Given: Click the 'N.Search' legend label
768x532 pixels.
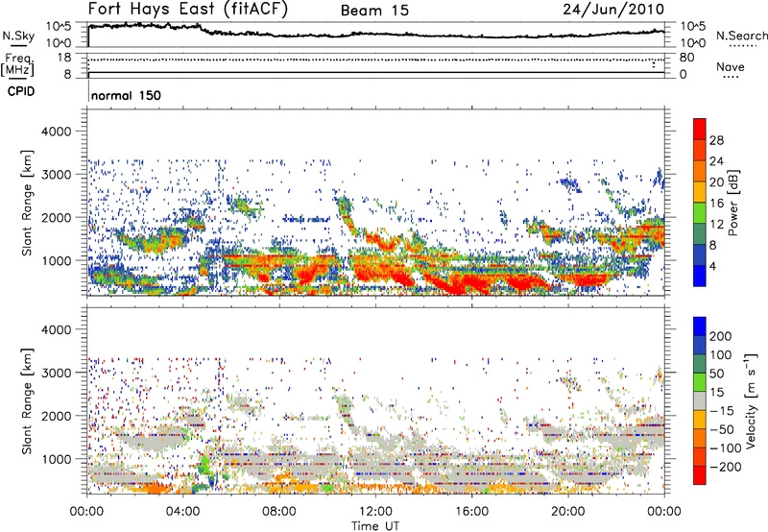Looking at the screenshot, I should point(742,36).
